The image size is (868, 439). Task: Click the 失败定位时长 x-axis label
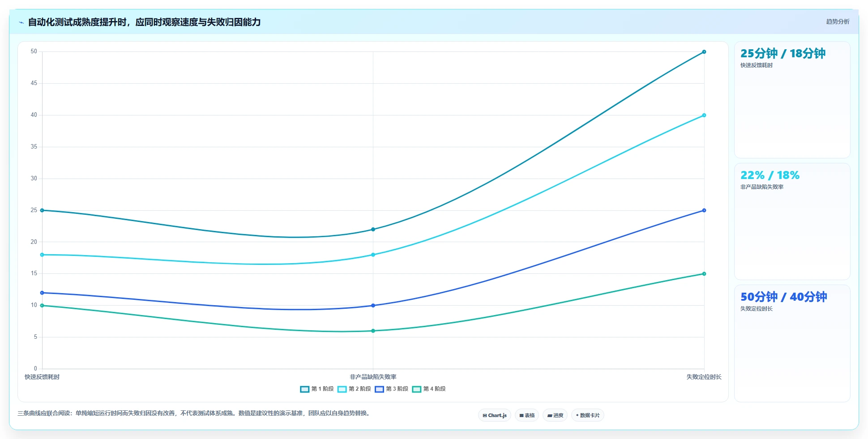pyautogui.click(x=704, y=377)
